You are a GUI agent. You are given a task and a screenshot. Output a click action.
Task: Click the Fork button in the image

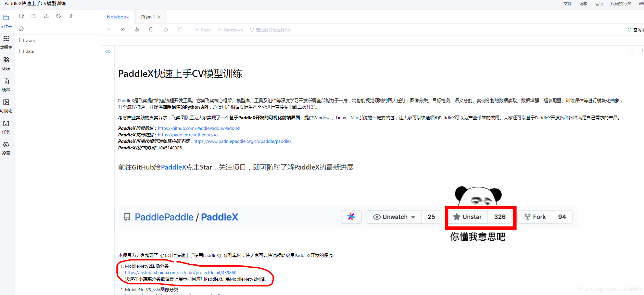535,217
